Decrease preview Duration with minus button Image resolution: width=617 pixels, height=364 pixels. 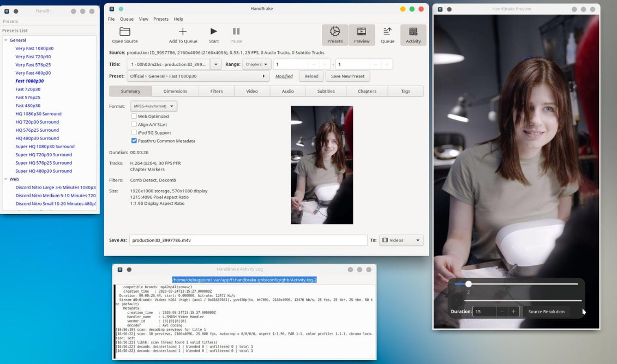(502, 312)
